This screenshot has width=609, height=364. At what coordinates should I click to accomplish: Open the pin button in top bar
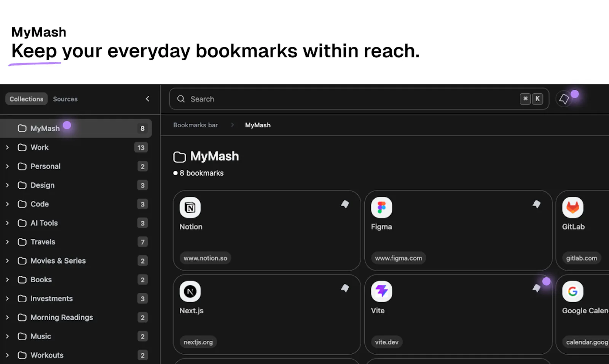(x=564, y=99)
